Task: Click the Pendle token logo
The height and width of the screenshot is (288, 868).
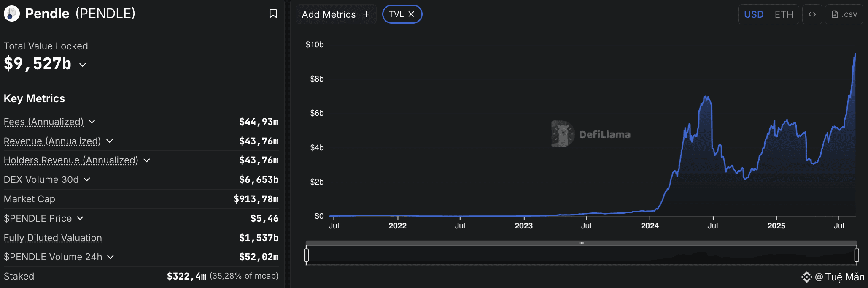Action: click(x=12, y=14)
